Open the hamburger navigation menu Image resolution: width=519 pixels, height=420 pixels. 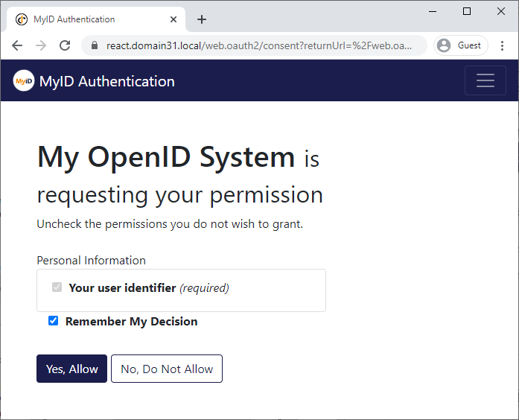click(x=485, y=80)
